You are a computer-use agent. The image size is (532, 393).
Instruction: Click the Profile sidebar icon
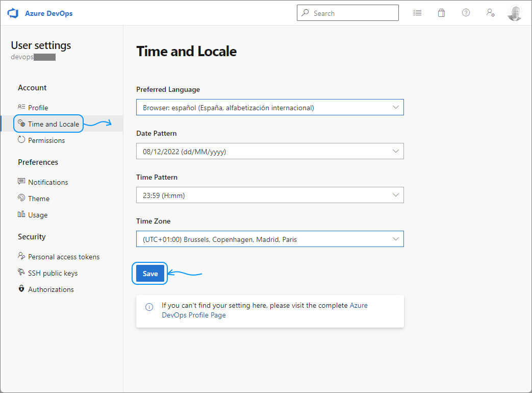21,107
